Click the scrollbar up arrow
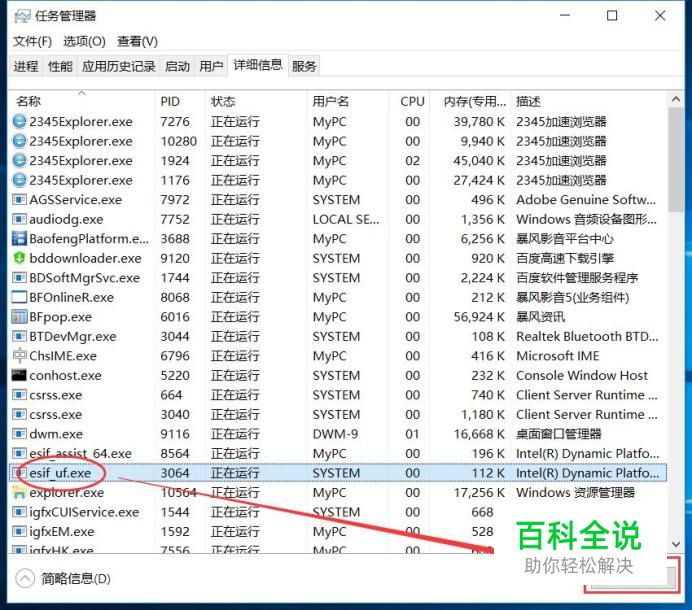 pyautogui.click(x=676, y=100)
